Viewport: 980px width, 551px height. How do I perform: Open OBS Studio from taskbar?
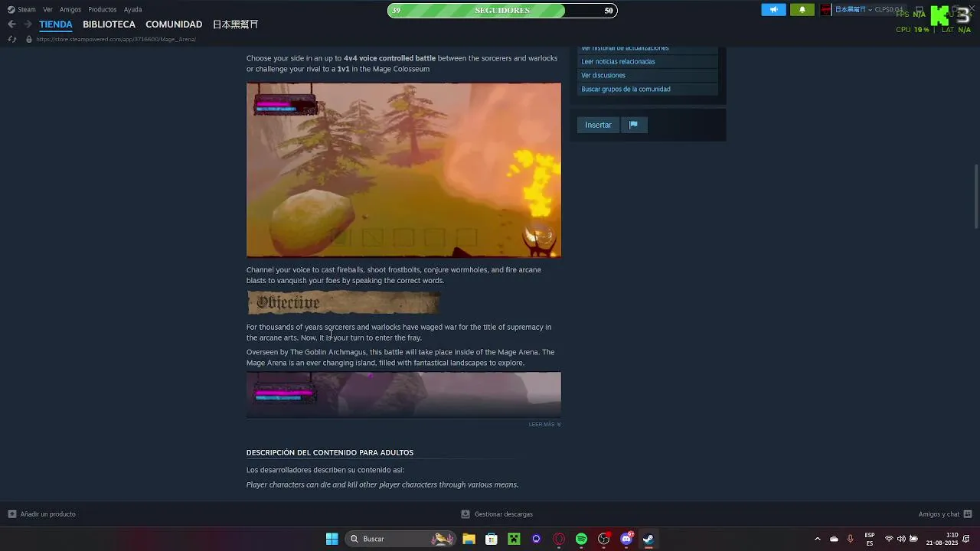604,539
